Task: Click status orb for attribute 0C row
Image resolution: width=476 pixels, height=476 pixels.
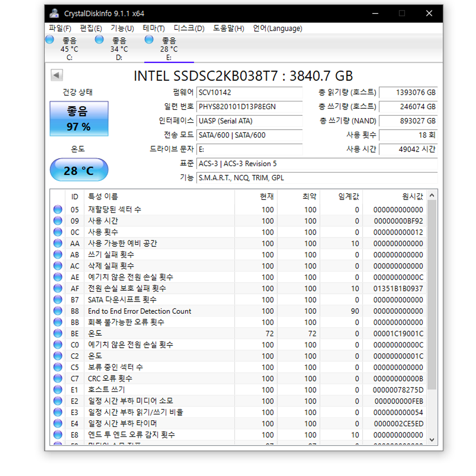Action: click(x=58, y=232)
